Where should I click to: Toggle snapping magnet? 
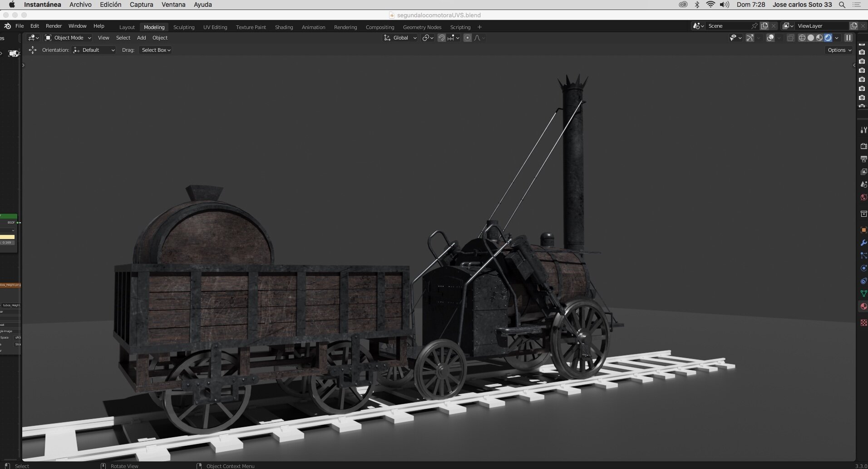pos(441,38)
